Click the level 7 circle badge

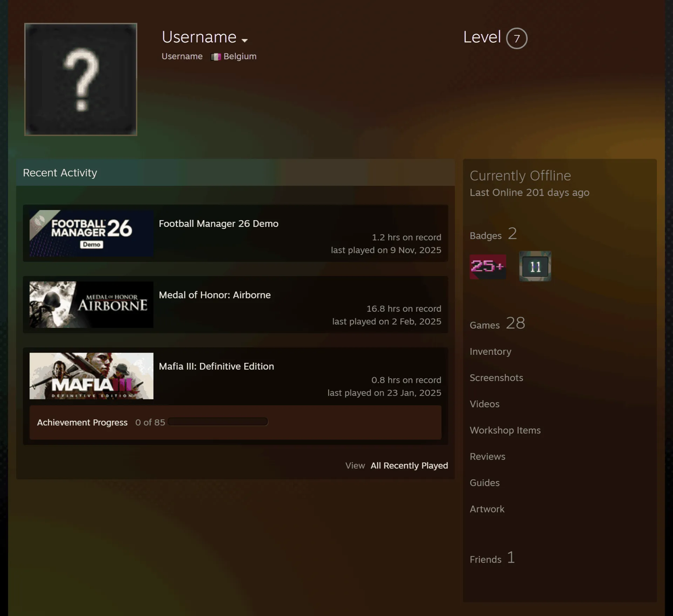517,38
